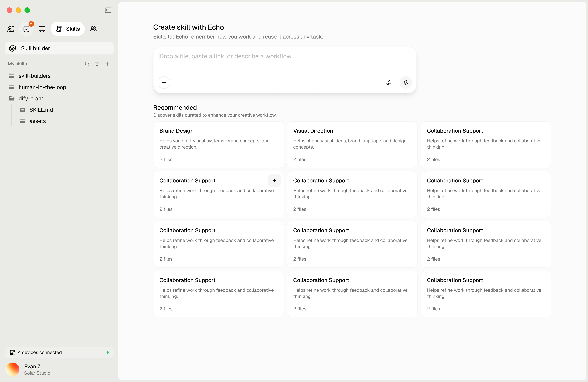The image size is (588, 382).
Task: Open prompt settings sliders icon
Action: pyautogui.click(x=388, y=82)
